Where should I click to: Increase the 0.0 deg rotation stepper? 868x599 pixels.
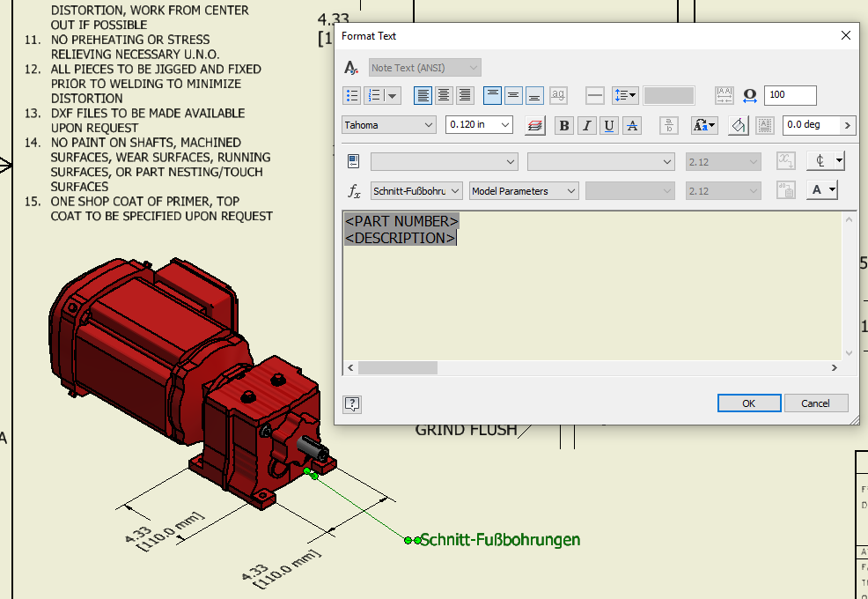(848, 125)
